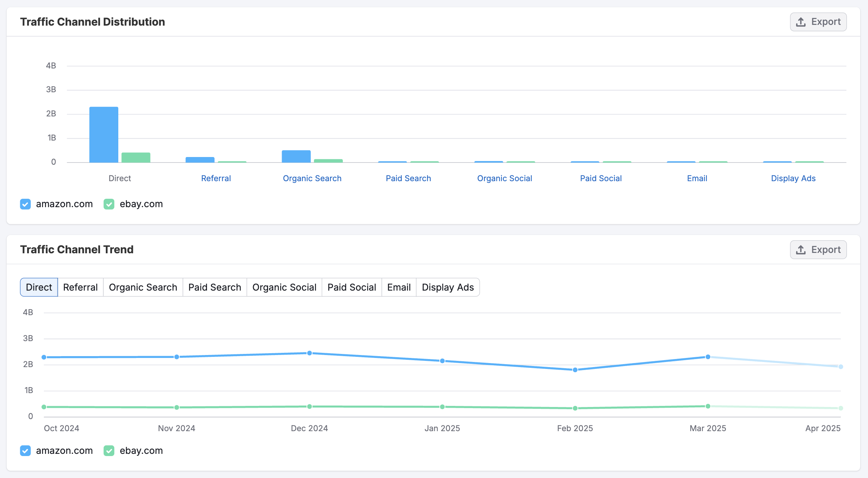Uncheck amazon.com in the distribution legend

click(x=25, y=204)
